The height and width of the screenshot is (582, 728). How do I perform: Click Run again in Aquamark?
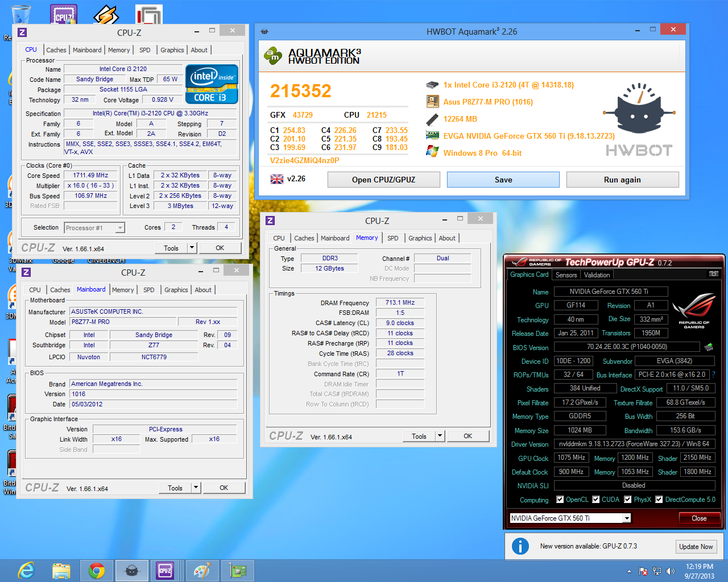point(622,180)
